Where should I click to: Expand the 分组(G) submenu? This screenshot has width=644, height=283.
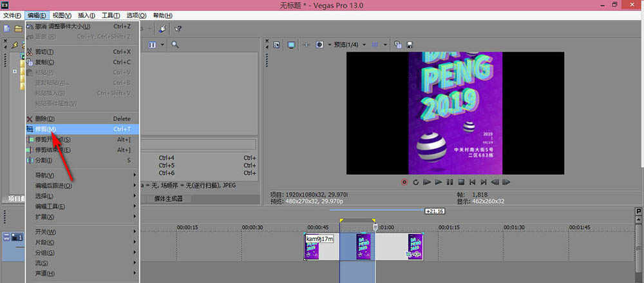coord(82,253)
